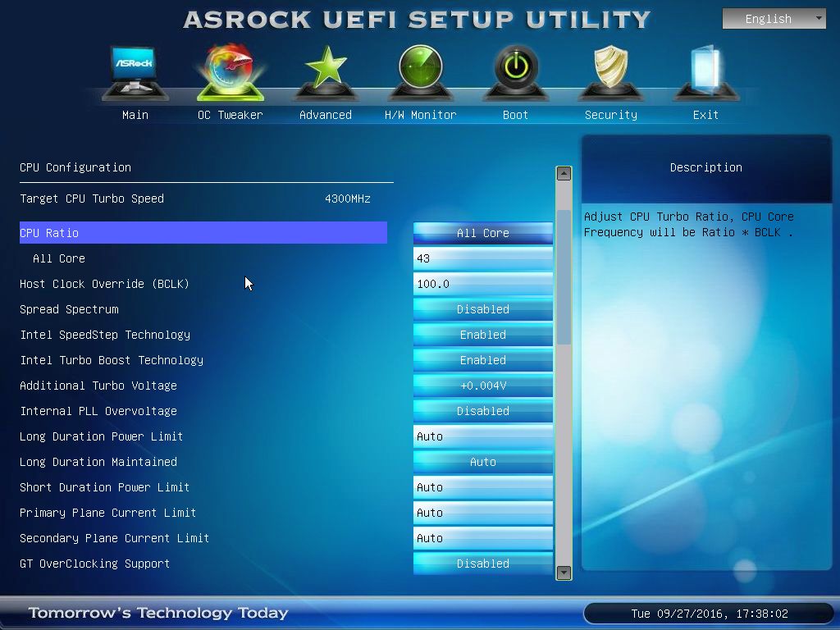Image resolution: width=840 pixels, height=630 pixels.
Task: Edit the All Core ratio field 43
Action: click(482, 258)
